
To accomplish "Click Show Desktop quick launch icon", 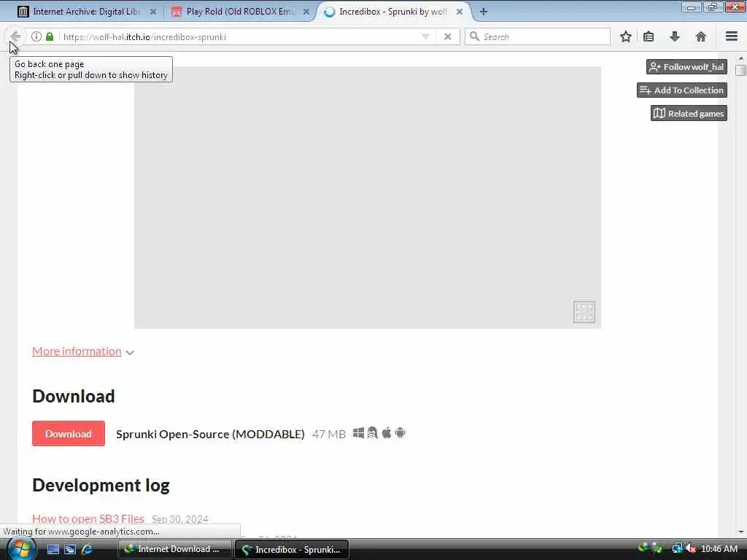I will 53,549.
